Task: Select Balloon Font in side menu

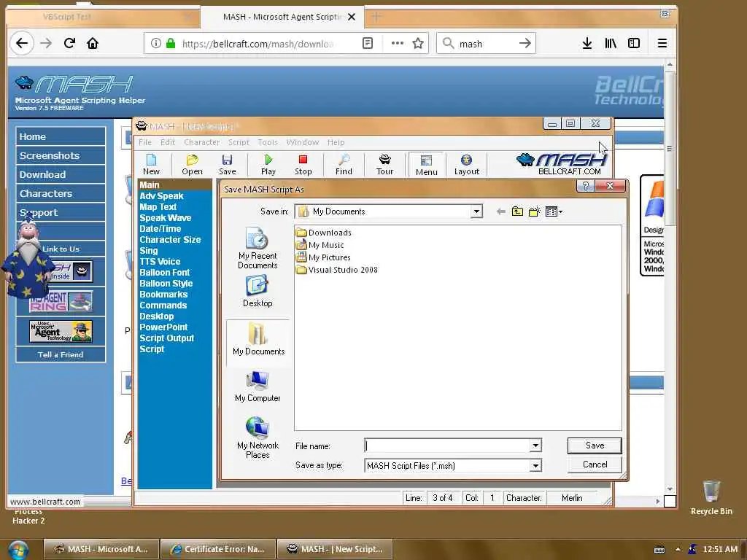Action: pos(164,273)
